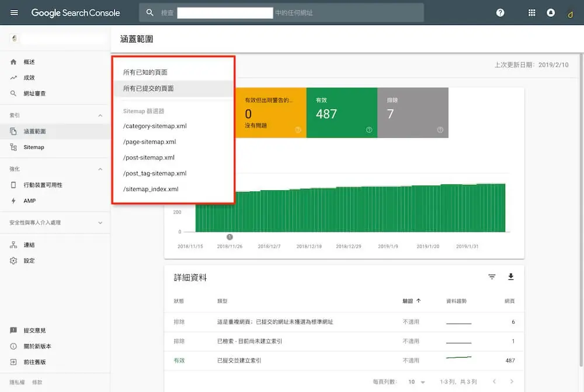584x392 pixels.
Task: Toggle the 排除 gray status card
Action: [413, 113]
